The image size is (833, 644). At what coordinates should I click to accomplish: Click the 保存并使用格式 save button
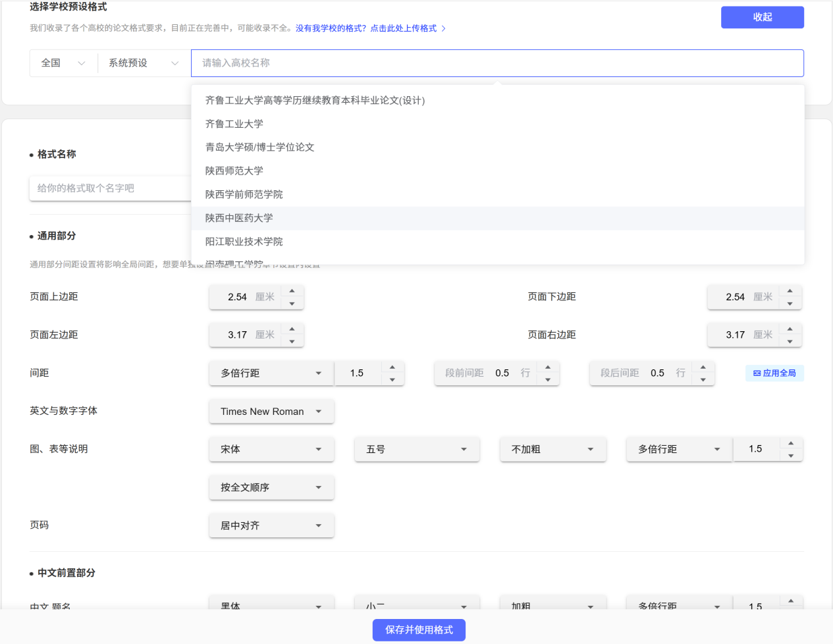[419, 630]
